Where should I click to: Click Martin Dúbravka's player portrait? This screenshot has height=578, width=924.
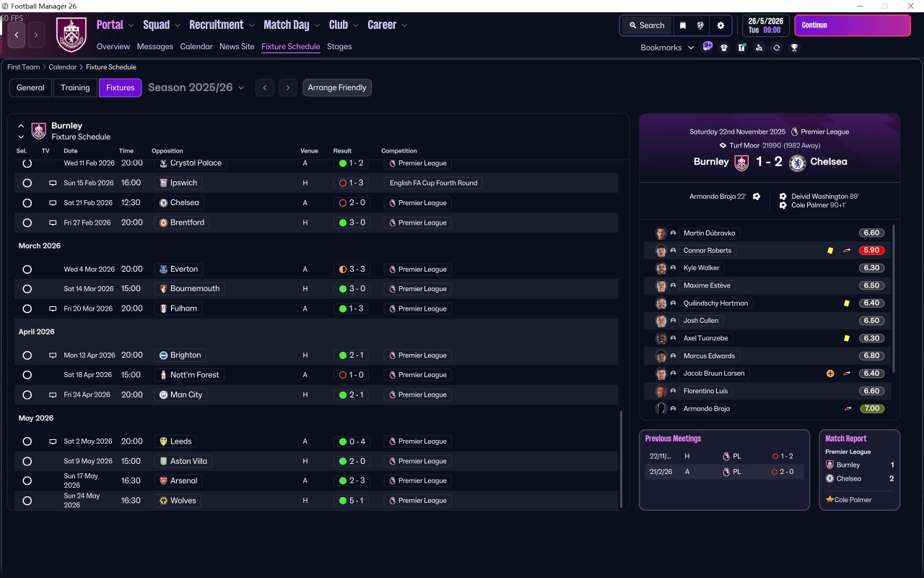coord(661,233)
